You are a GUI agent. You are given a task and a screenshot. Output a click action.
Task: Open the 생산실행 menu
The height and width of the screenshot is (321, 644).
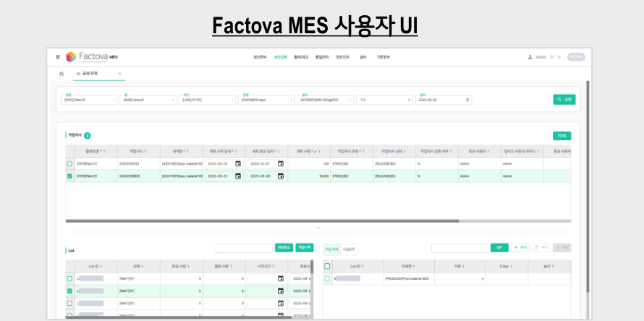point(281,57)
